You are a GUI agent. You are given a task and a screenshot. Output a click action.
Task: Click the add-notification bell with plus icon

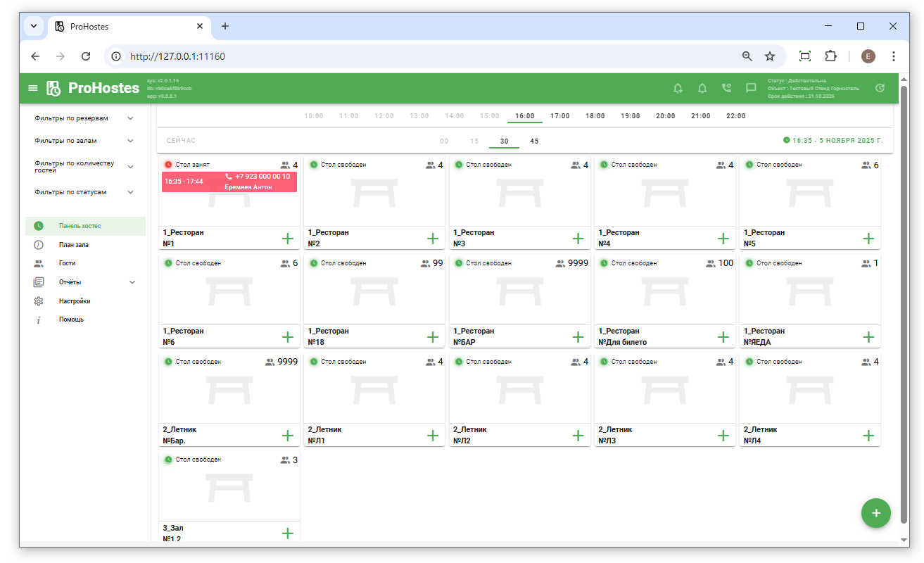tap(678, 88)
